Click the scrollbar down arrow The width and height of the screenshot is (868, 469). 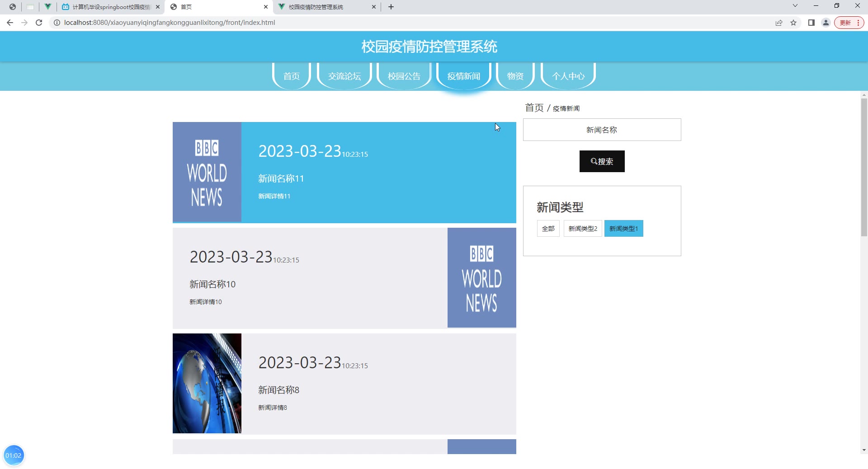pos(864,450)
